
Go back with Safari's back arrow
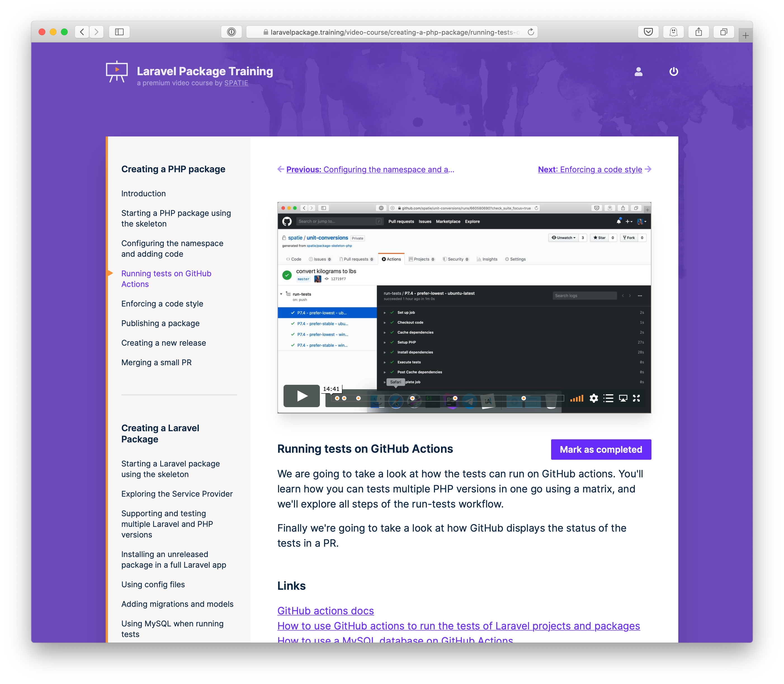(82, 32)
